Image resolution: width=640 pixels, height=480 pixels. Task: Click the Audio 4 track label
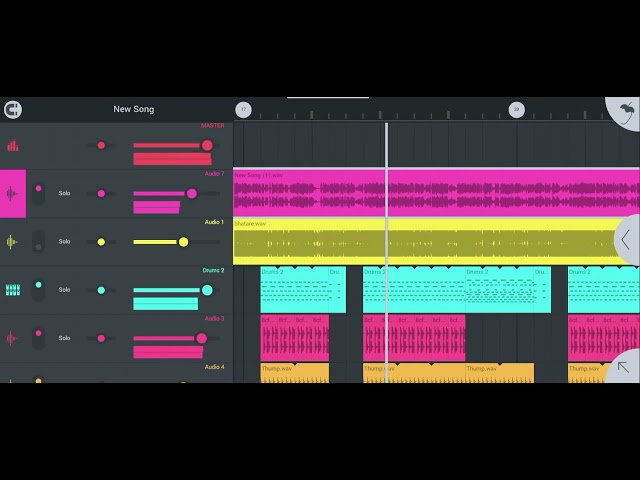coord(214,367)
